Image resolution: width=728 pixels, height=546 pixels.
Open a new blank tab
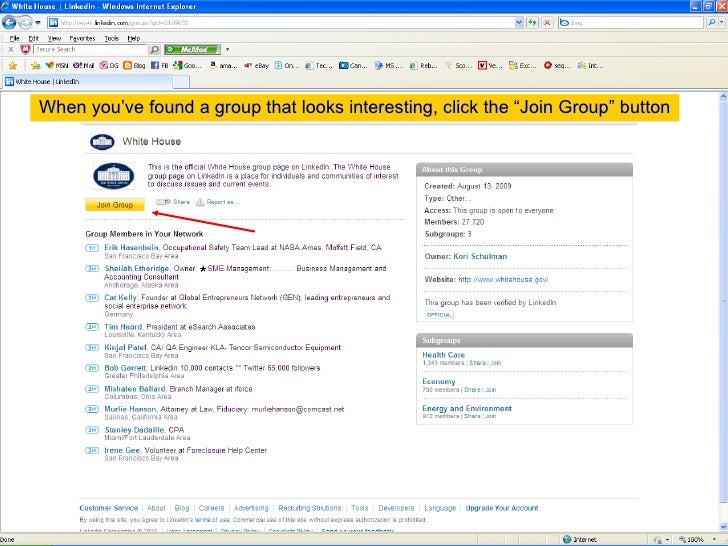coord(181,82)
